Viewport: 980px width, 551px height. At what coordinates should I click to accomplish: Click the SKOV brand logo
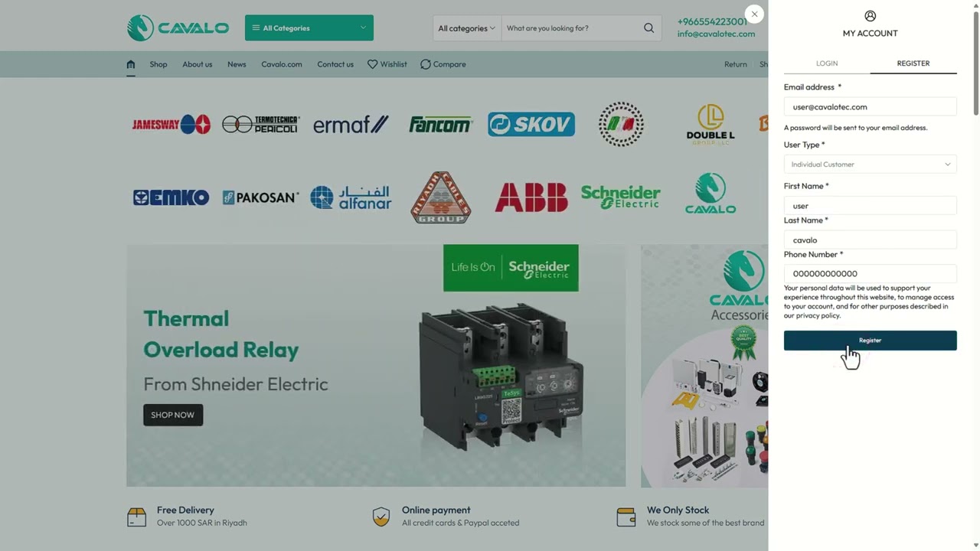click(531, 124)
